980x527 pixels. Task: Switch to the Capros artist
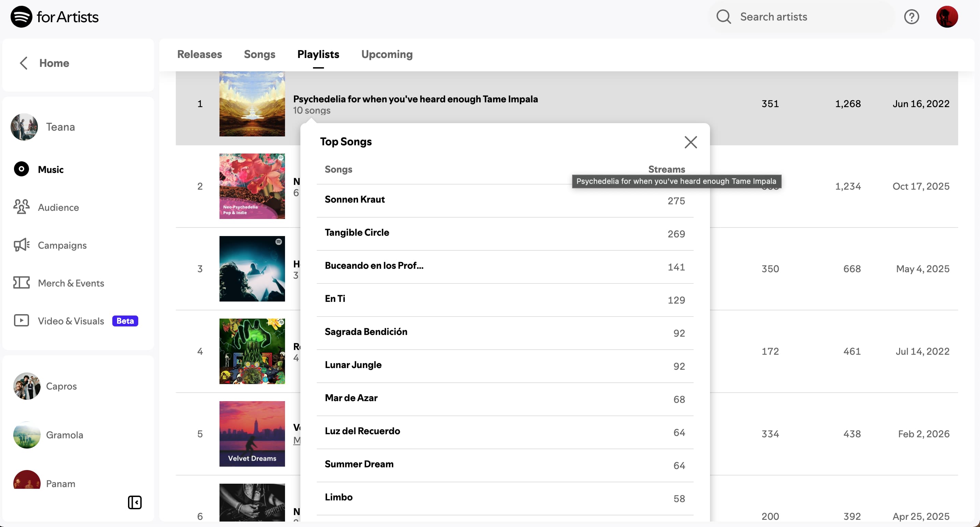(x=61, y=386)
